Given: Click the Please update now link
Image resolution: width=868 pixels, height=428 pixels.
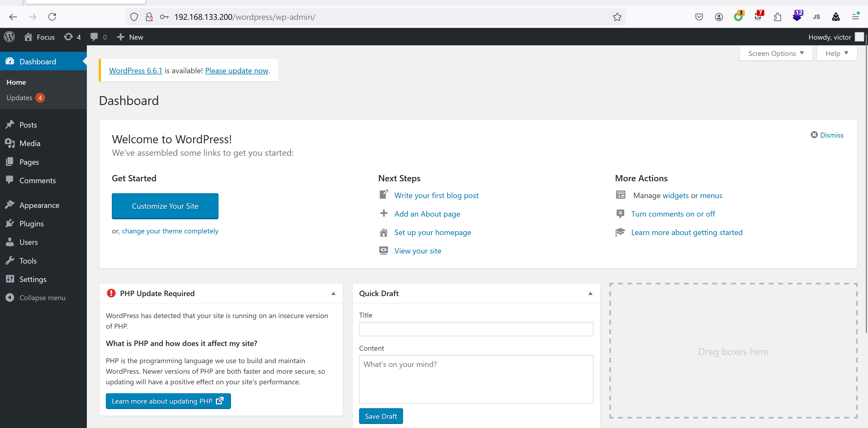Looking at the screenshot, I should click(x=237, y=71).
